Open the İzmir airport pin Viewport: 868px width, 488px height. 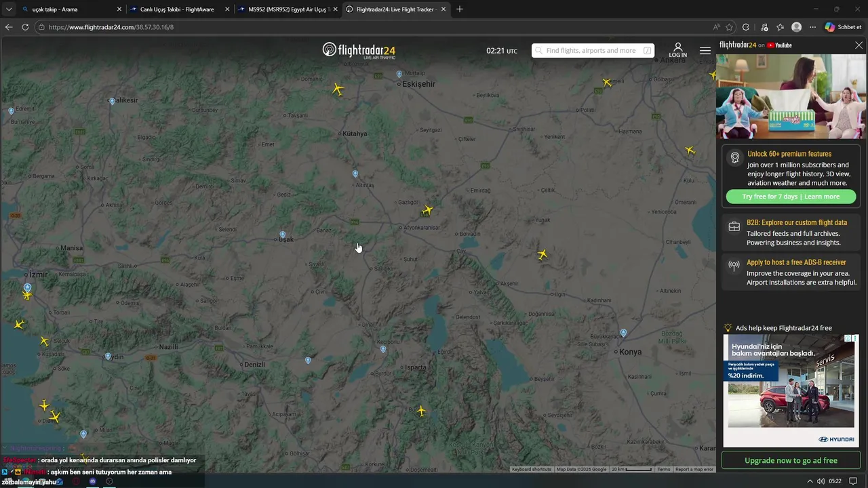pos(27,287)
